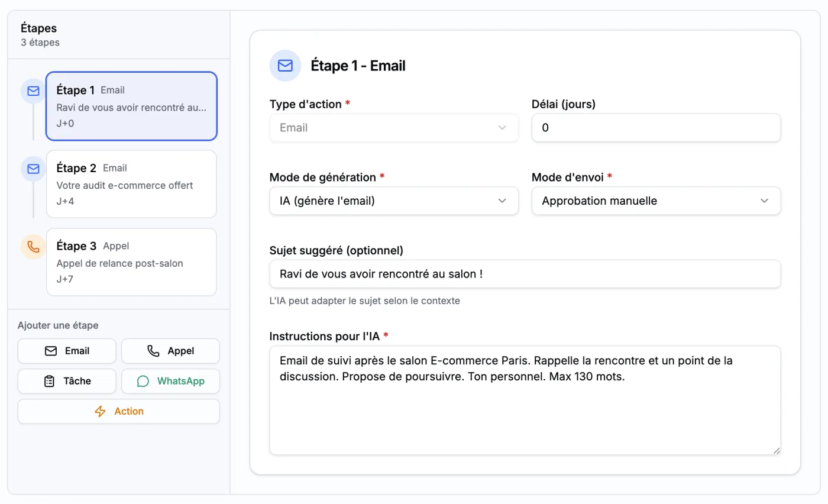Click the phone icon in the Appel button
This screenshot has width=828, height=504.
pos(153,351)
